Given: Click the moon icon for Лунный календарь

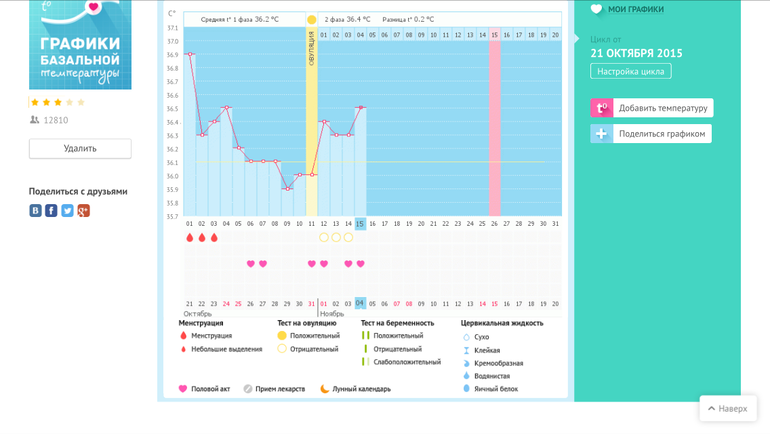Looking at the screenshot, I should click(x=325, y=389).
